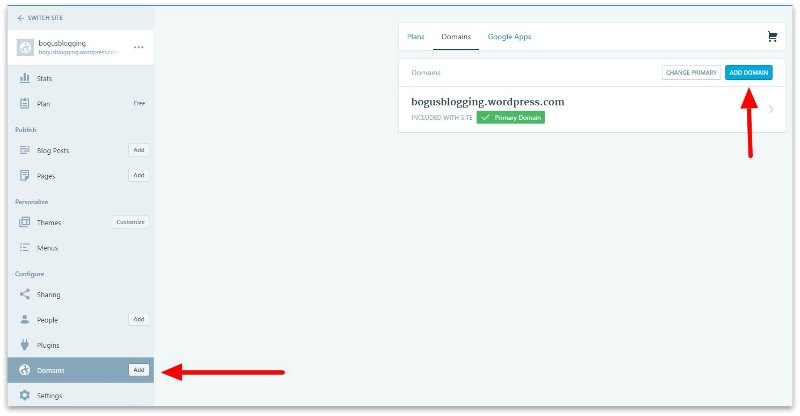800x416 pixels.
Task: Click Add next to People
Action: point(139,319)
